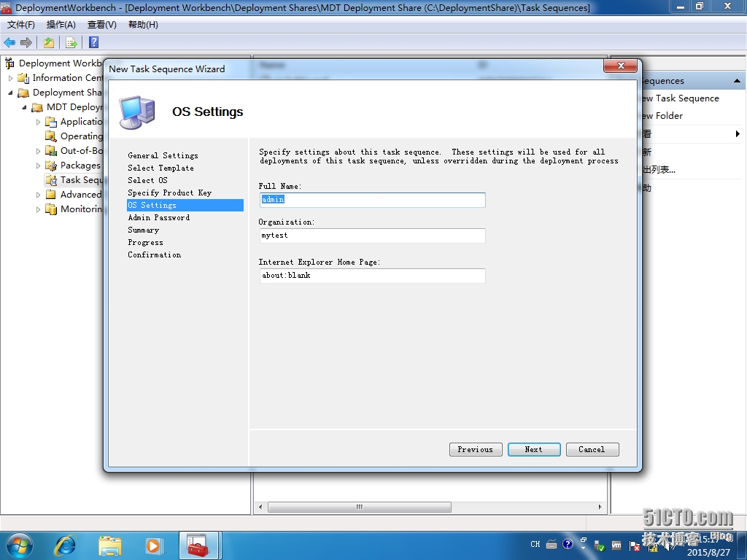
Task: Click the Packages node icon
Action: (51, 166)
